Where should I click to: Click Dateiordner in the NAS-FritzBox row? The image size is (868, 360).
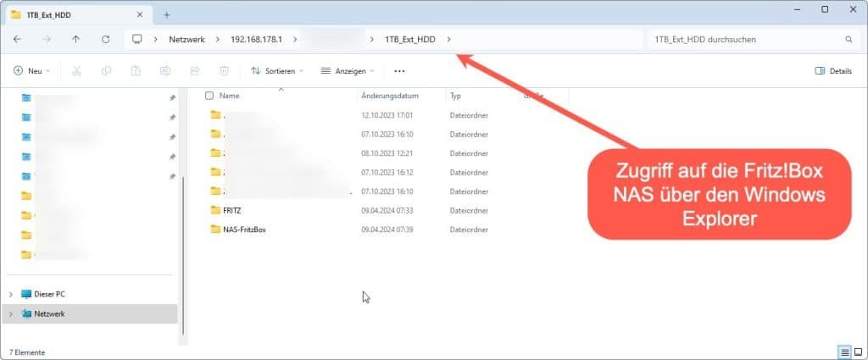pyautogui.click(x=469, y=229)
